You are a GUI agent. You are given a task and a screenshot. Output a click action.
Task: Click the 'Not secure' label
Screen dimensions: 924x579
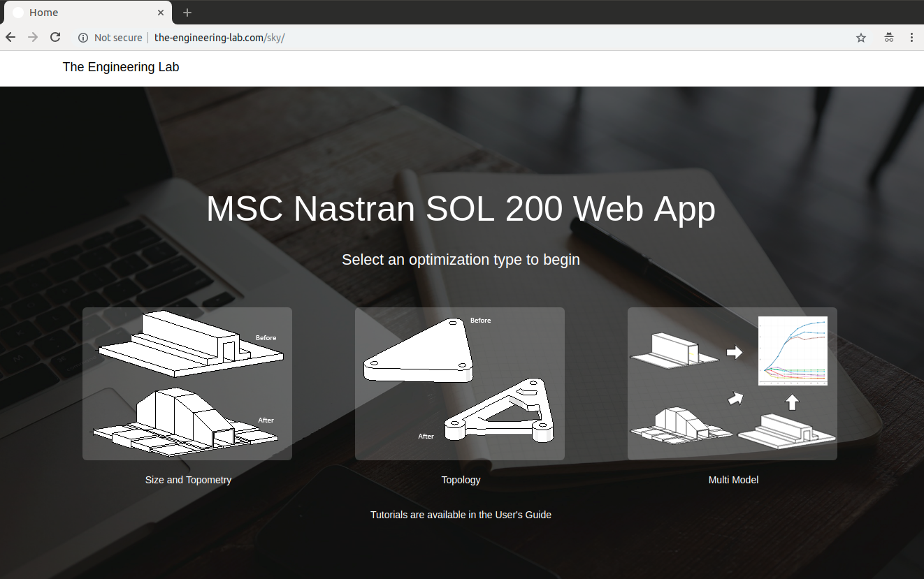[118, 38]
